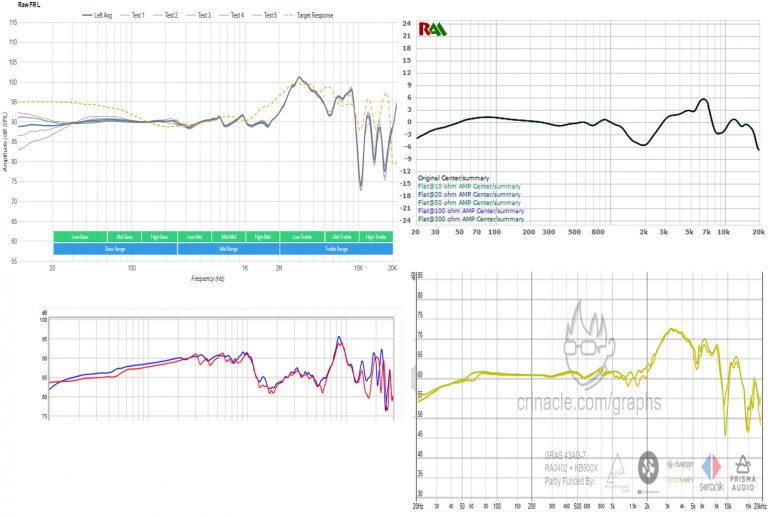Select the High-Treble frequency band
The width and height of the screenshot is (768, 517).
pos(376,236)
